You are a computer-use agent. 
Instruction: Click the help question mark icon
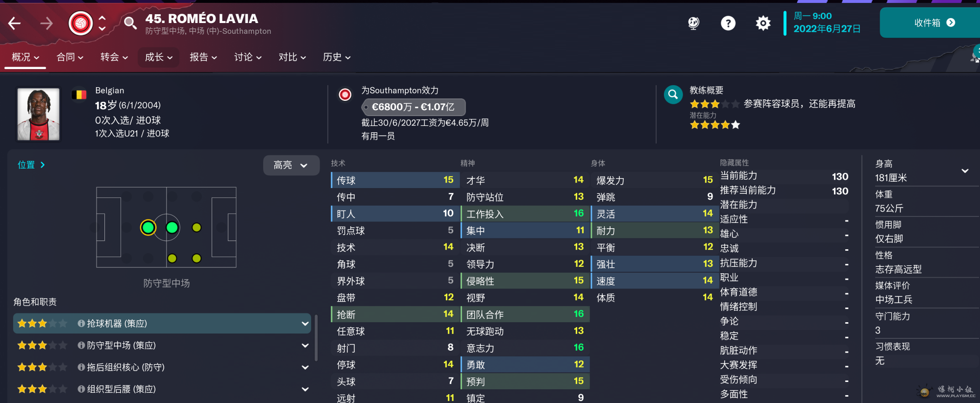tap(728, 23)
